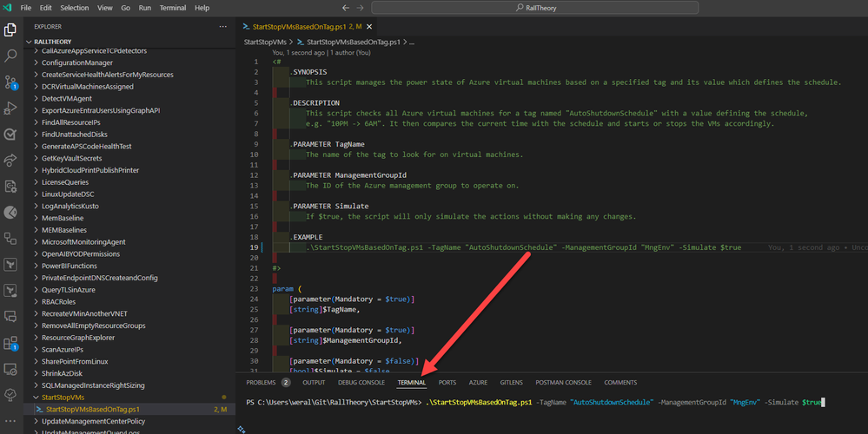Click the sparkle icon below terminal prompt

(242, 429)
